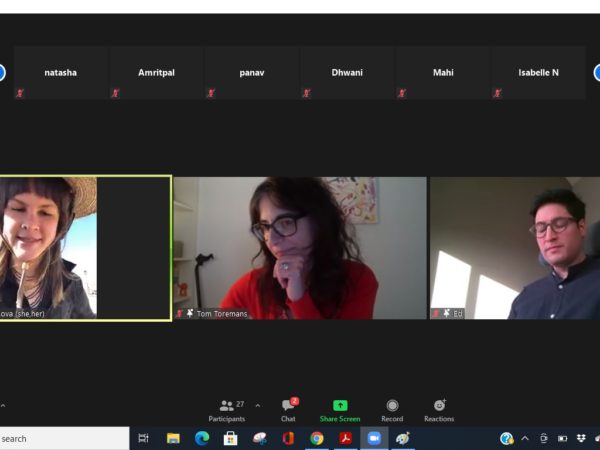Viewport: 600px width, 450px height.
Task: Click the green Share Screen button
Action: 340,411
